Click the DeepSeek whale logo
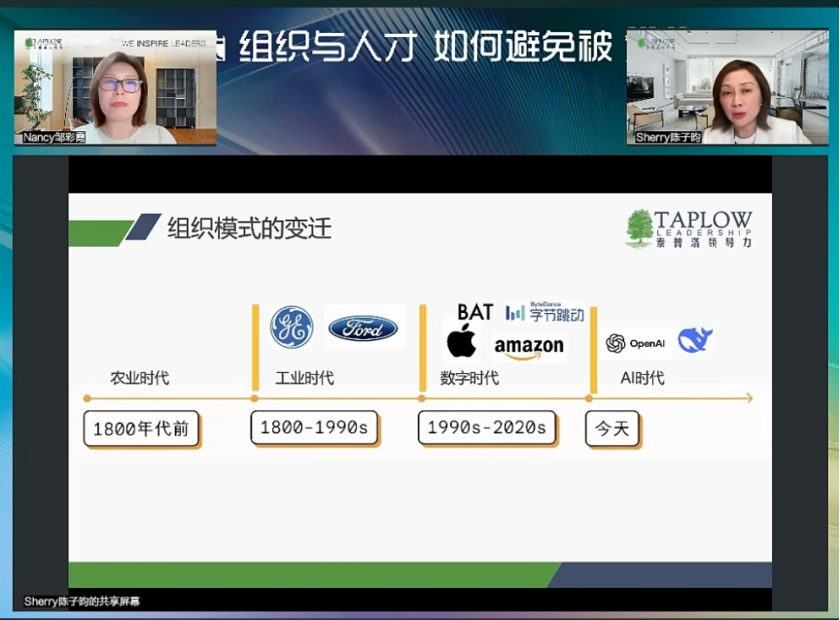The height and width of the screenshot is (620, 840). coord(695,340)
